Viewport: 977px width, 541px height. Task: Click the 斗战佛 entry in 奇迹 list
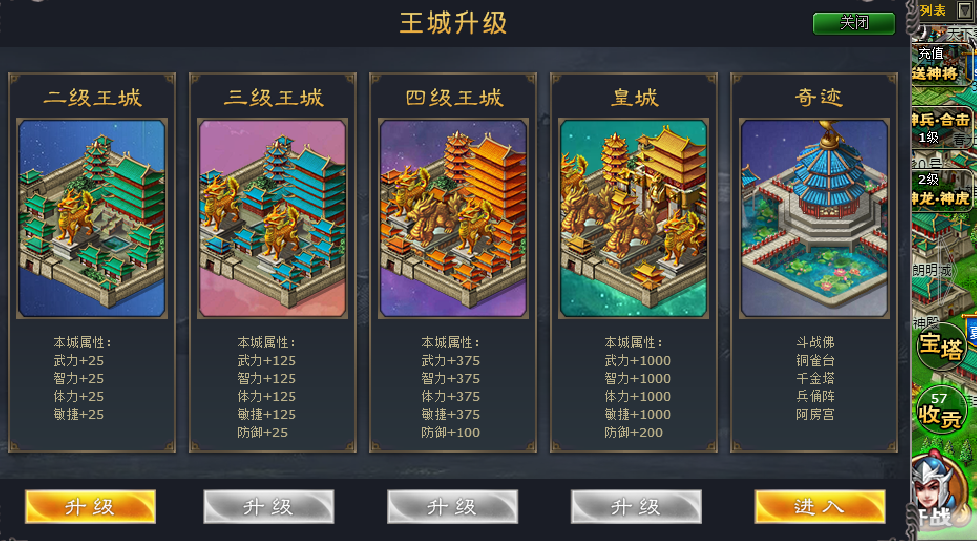pos(815,342)
